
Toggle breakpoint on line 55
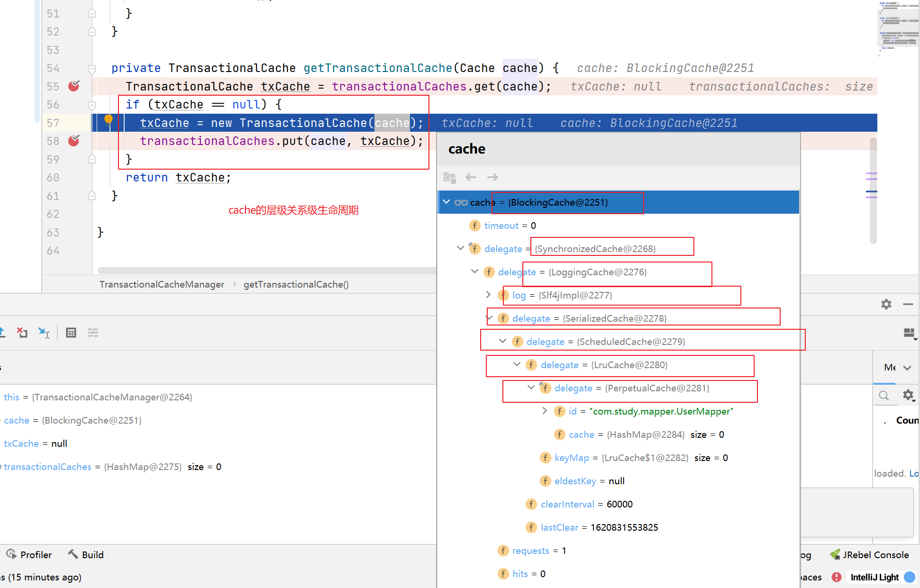(x=74, y=86)
